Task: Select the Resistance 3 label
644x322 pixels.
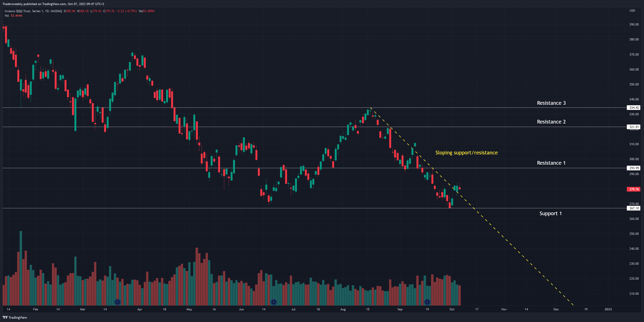Action: pyautogui.click(x=551, y=103)
